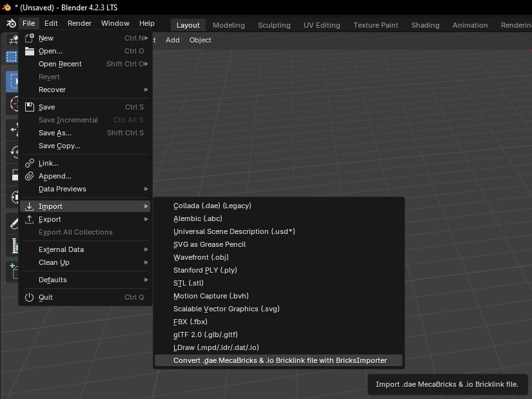The width and height of the screenshot is (532, 399).
Task: Open the UV Editing workspace tab
Action: [x=322, y=25]
